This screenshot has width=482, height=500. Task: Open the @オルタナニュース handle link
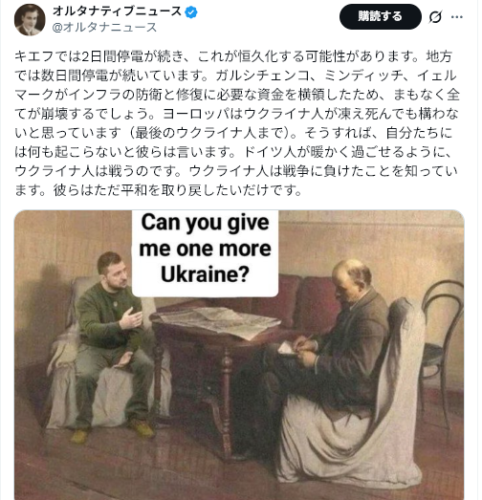tap(104, 27)
